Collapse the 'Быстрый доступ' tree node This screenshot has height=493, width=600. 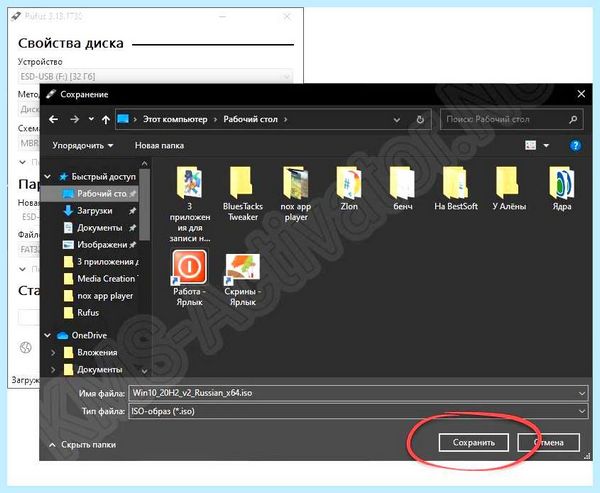(48, 176)
